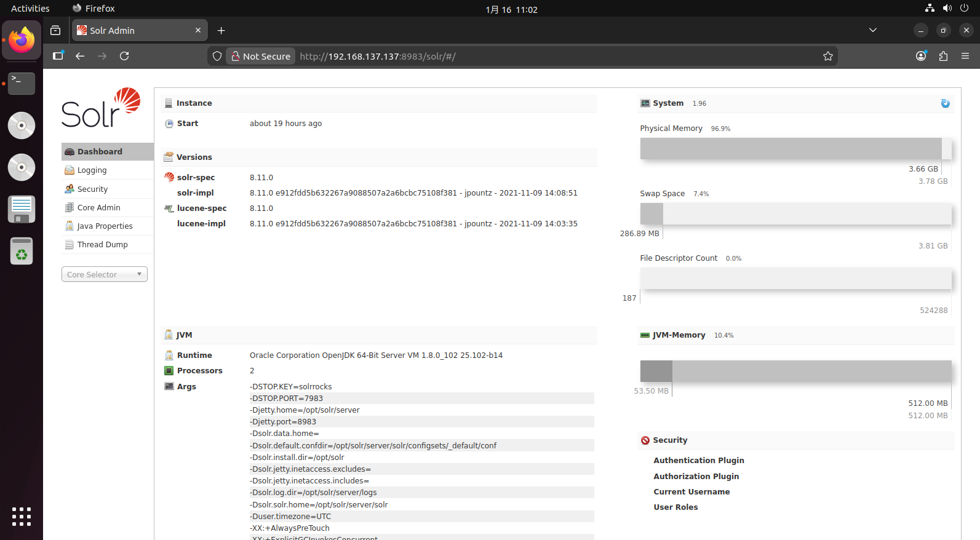This screenshot has height=540, width=980.
Task: Click the Firefox icon in the dock
Action: [x=22, y=40]
